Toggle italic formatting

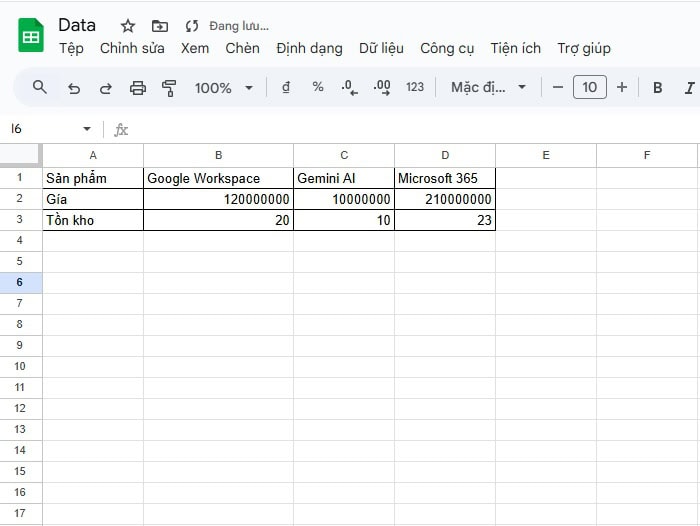(689, 88)
